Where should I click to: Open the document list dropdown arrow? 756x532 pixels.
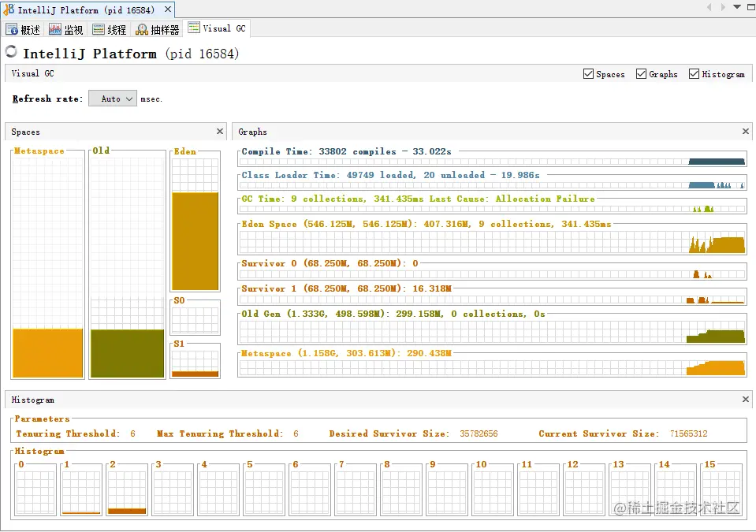point(737,7)
